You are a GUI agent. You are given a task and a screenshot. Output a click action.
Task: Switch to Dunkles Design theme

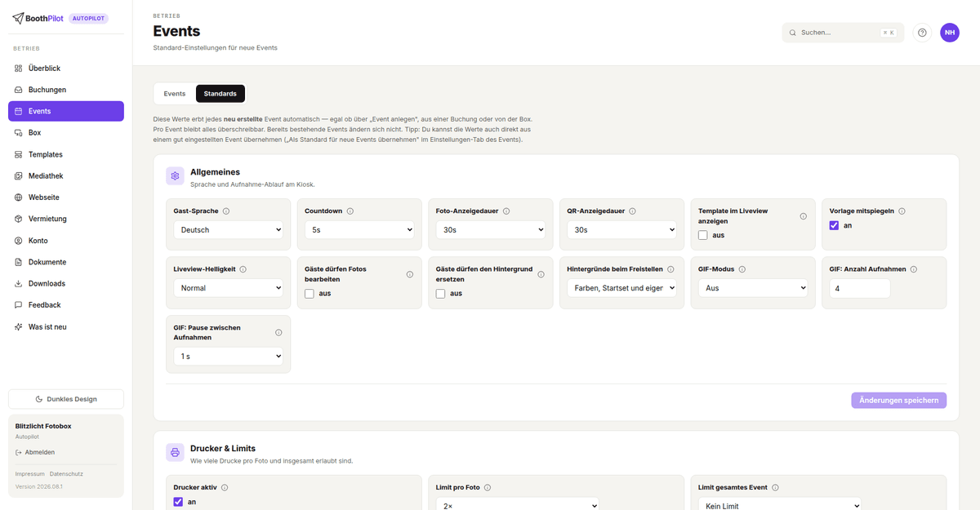[x=66, y=399]
